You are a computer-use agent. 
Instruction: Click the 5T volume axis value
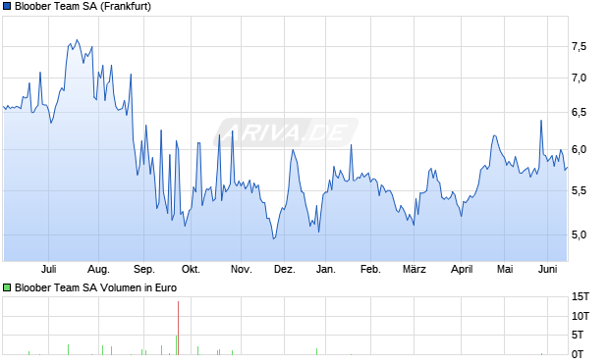pyautogui.click(x=578, y=335)
